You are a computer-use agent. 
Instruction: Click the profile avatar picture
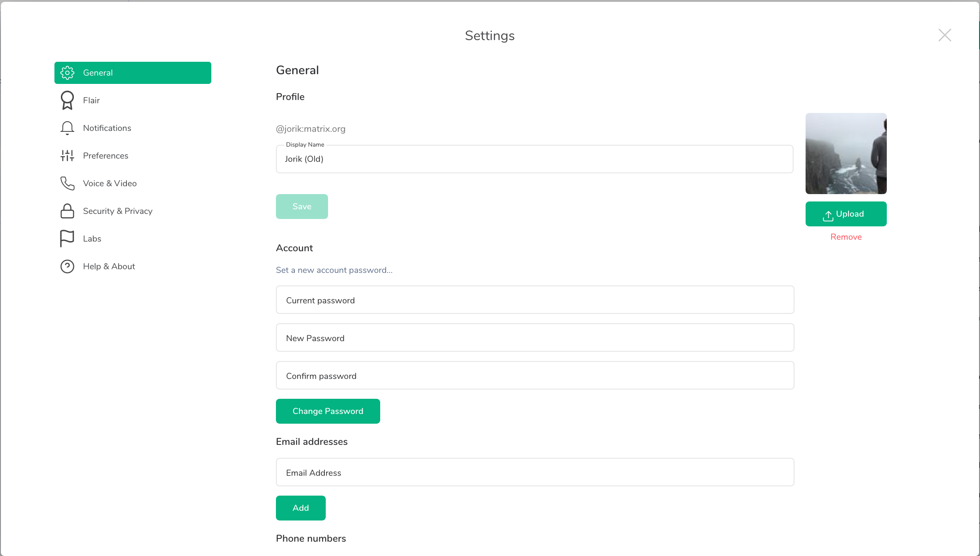click(846, 154)
